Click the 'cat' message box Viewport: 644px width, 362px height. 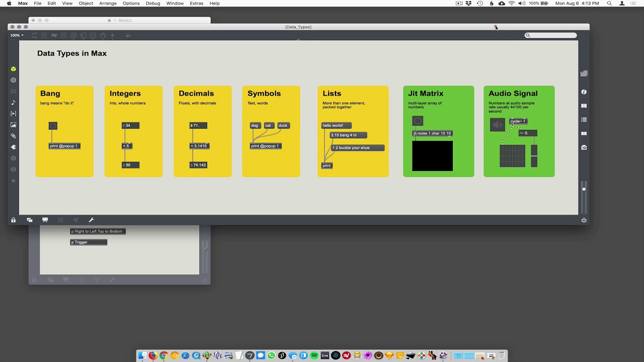268,125
